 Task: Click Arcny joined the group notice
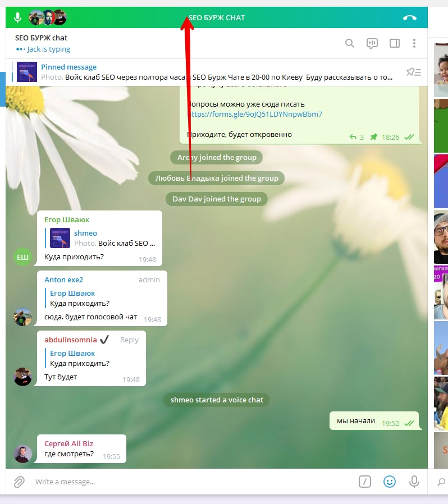tap(217, 158)
